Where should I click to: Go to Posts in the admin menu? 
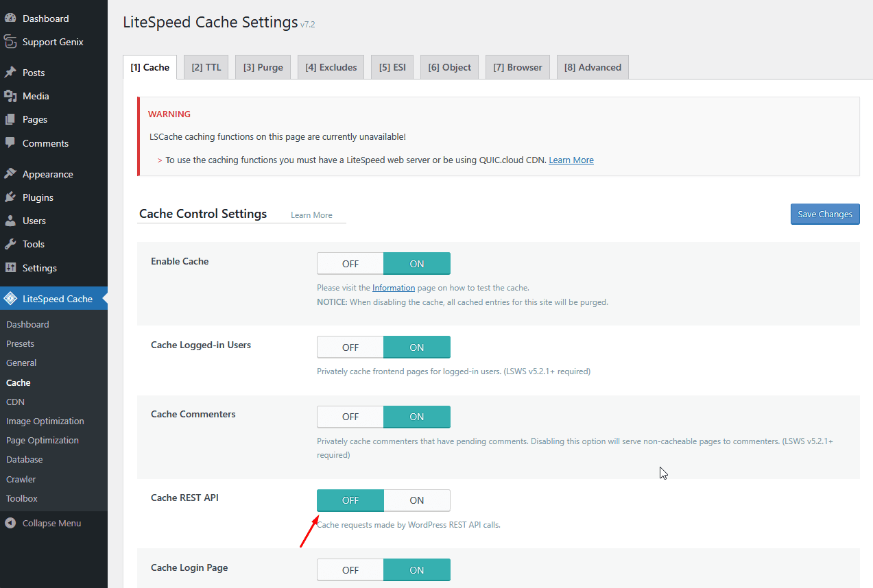[x=53, y=73]
